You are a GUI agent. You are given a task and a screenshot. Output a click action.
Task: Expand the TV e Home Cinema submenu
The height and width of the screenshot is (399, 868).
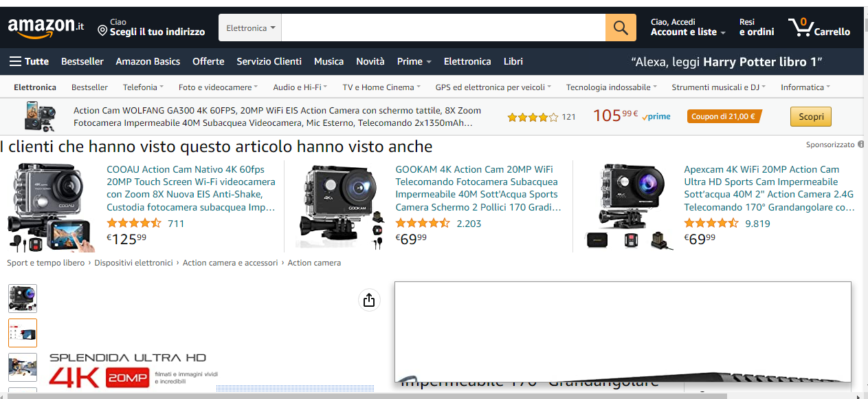click(x=382, y=87)
